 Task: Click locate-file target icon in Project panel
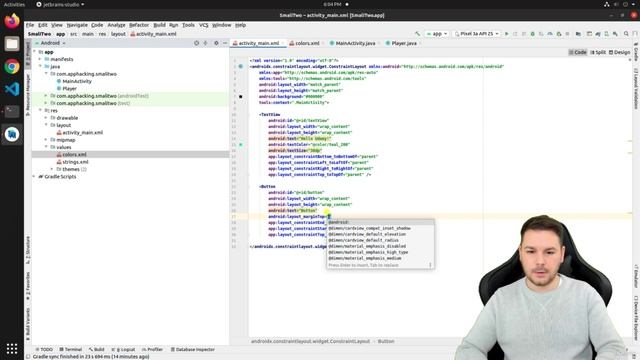click(196, 43)
